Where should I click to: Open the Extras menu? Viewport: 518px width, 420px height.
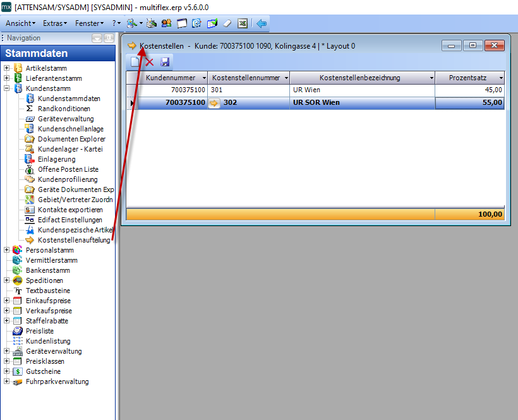(56, 23)
